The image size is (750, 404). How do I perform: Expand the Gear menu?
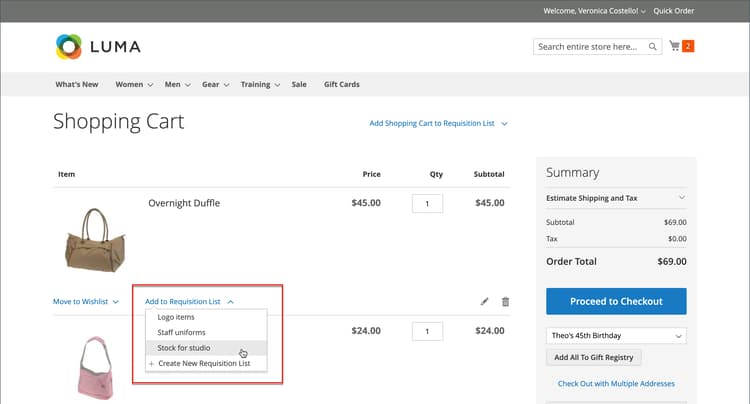pos(215,84)
